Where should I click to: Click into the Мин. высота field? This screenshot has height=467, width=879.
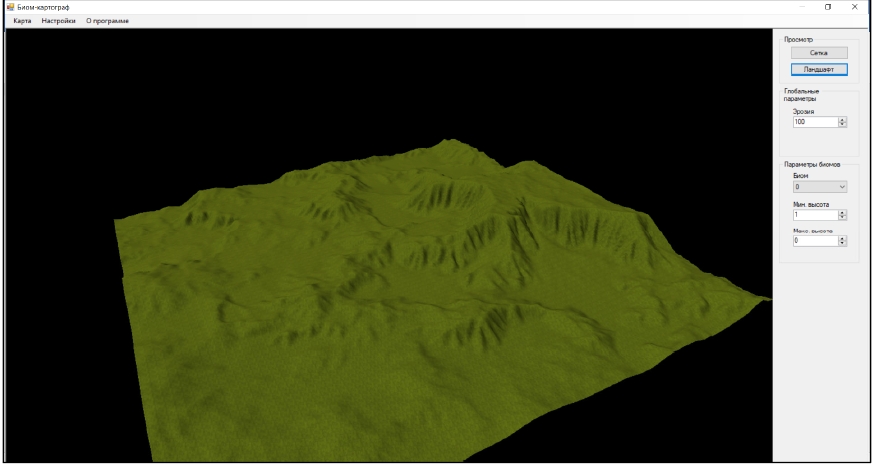[x=814, y=214]
